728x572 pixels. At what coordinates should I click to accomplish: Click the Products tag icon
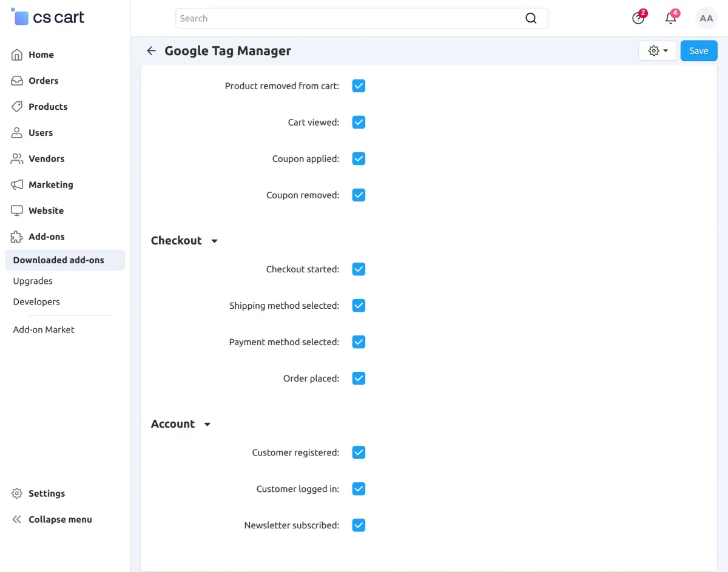click(x=17, y=107)
